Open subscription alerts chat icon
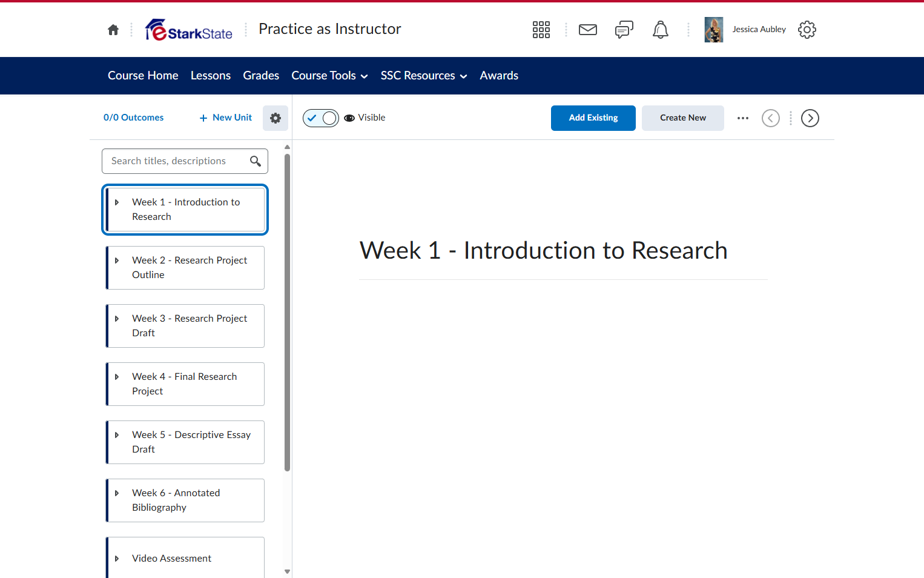This screenshot has height=578, width=924. coord(624,30)
